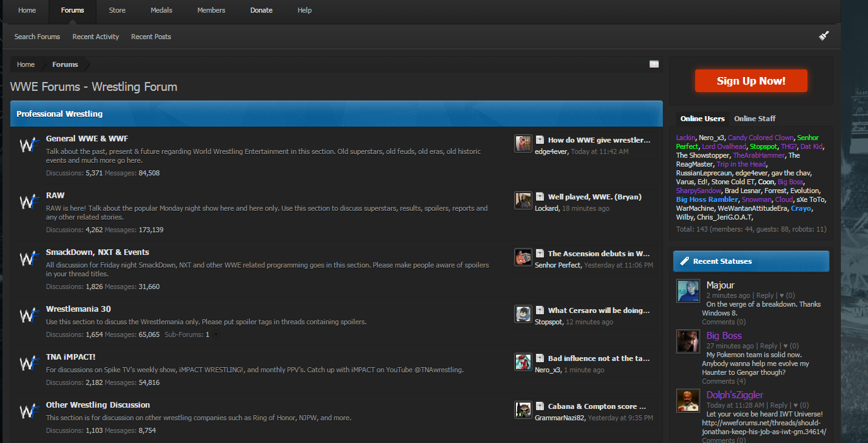Click the TNA iMPACT! forum logo icon

[28, 363]
